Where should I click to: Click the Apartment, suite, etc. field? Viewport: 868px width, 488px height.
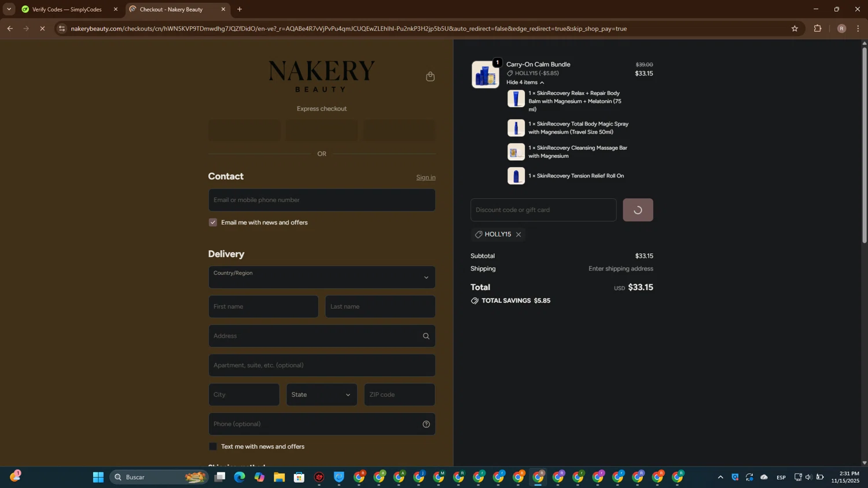[322, 365]
